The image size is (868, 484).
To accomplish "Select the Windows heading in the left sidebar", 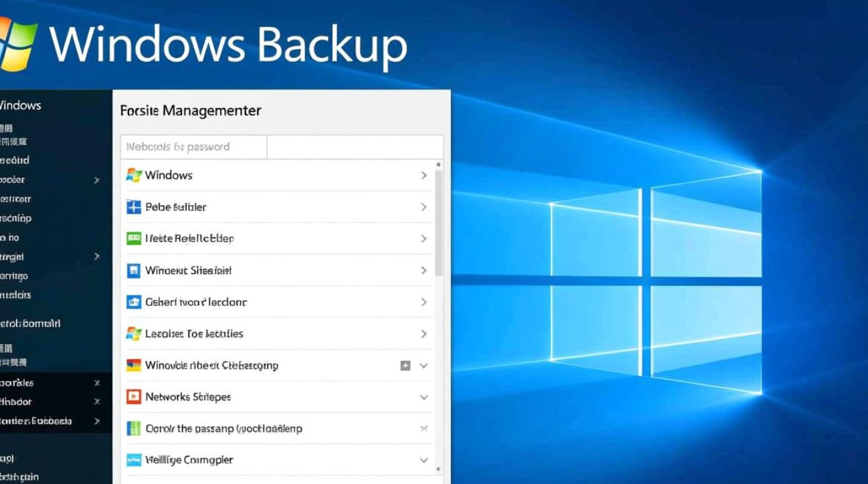I will (21, 106).
